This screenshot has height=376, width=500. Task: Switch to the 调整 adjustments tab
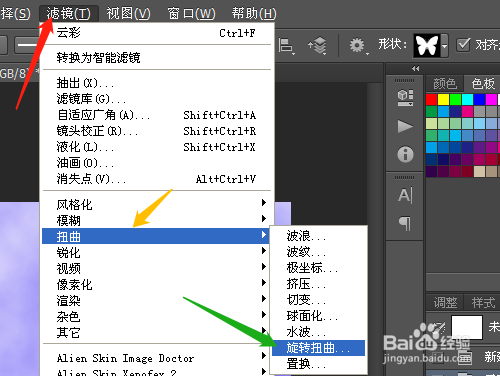click(445, 303)
